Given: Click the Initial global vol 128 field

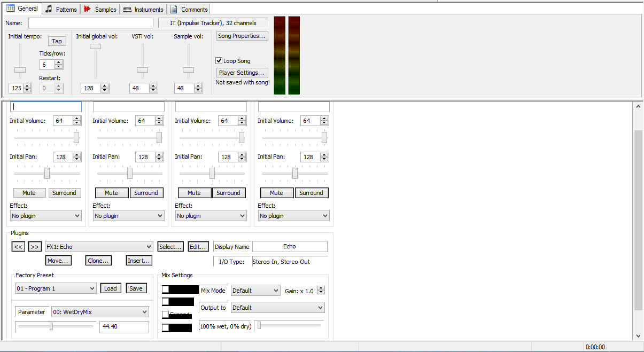Looking at the screenshot, I should pos(90,88).
